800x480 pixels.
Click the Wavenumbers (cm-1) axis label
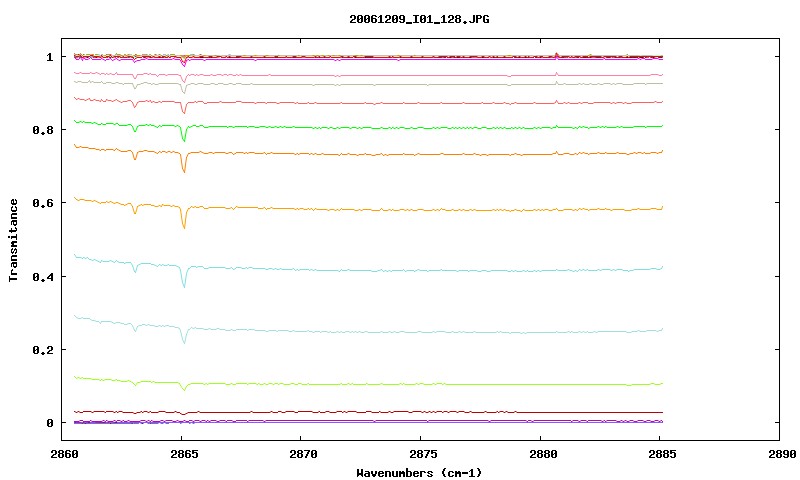[419, 473]
